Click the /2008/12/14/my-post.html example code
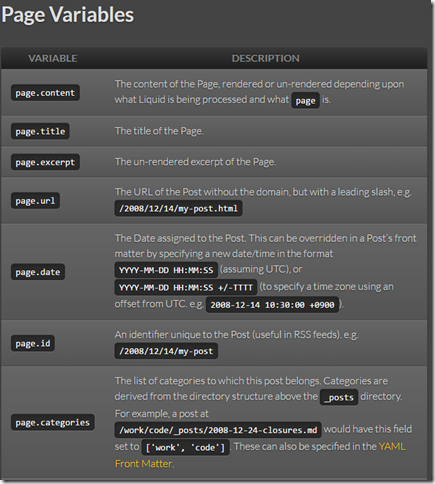435x484 pixels. point(178,208)
